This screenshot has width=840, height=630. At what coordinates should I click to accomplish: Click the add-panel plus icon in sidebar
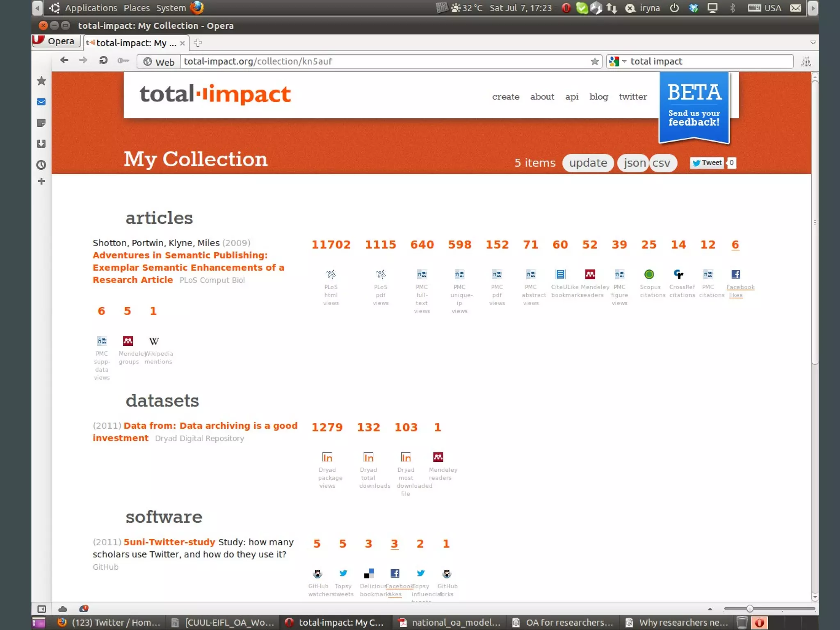click(41, 181)
